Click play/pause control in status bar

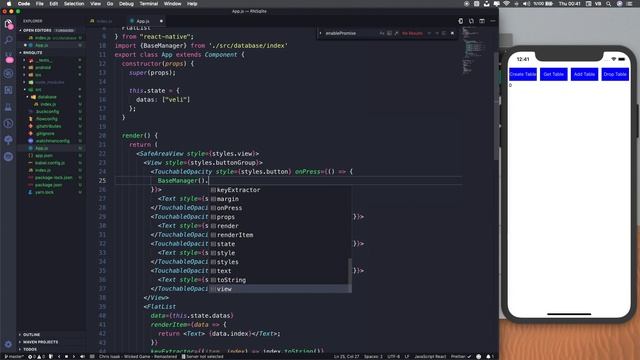[67, 357]
